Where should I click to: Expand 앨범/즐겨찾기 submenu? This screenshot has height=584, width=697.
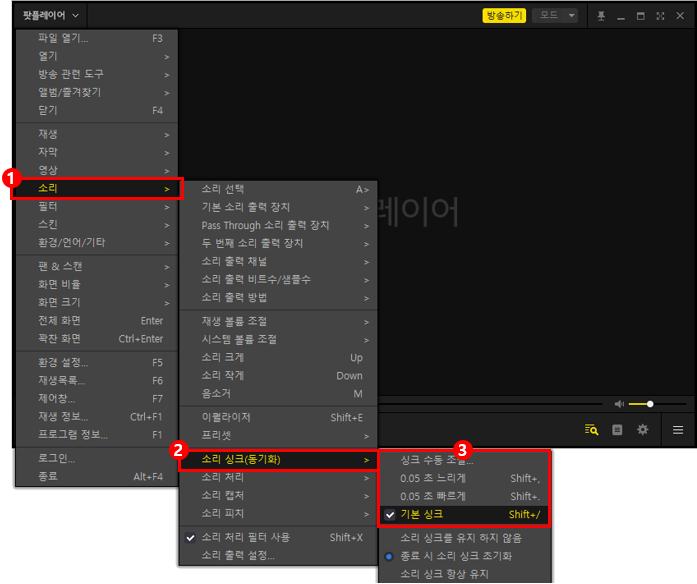click(97, 92)
